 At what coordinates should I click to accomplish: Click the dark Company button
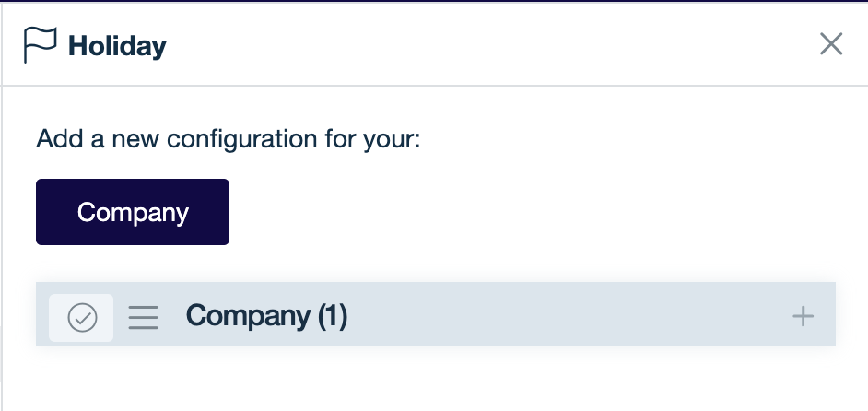click(133, 212)
